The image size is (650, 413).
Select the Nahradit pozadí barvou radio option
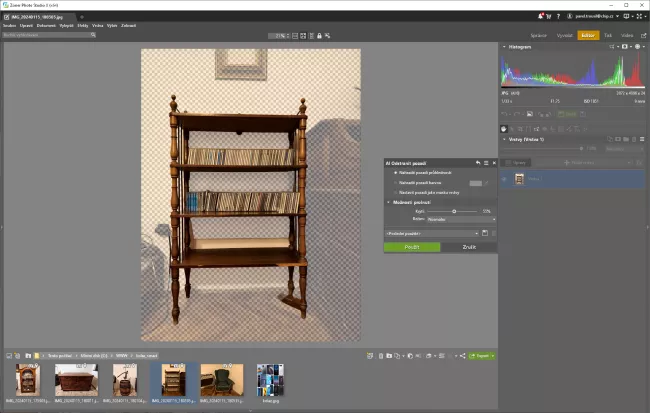pos(395,183)
